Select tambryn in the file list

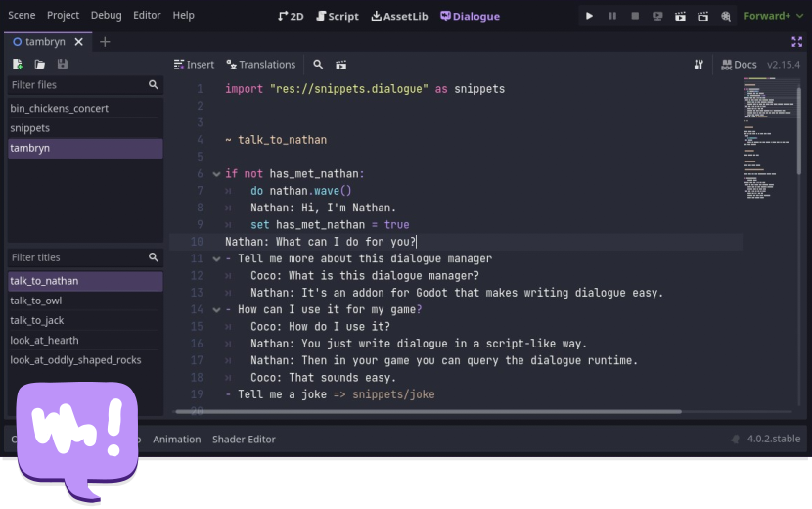85,148
